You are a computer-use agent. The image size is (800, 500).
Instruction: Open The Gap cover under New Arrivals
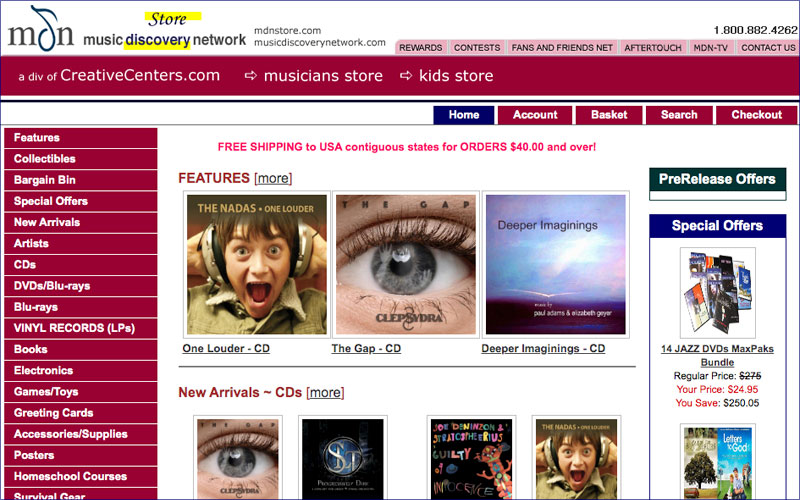[x=238, y=458]
